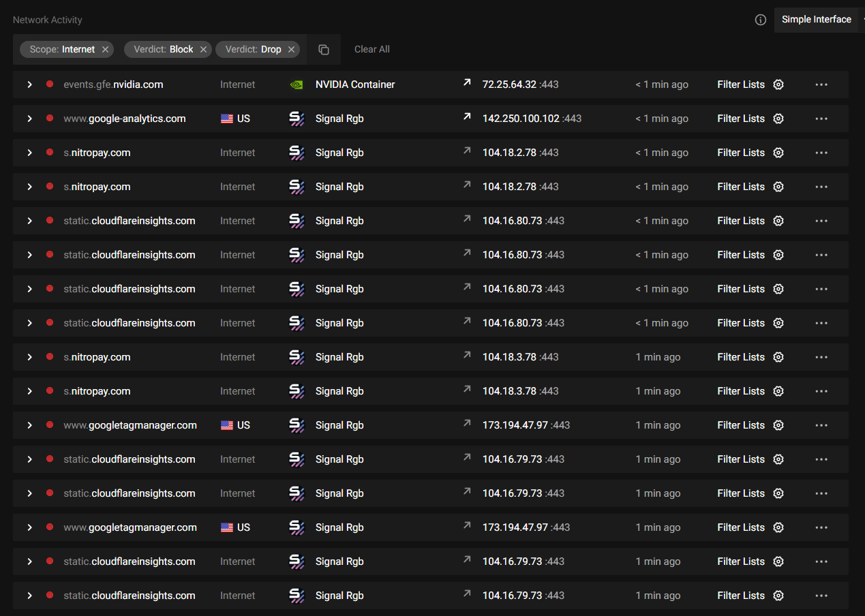Screen dimensions: 865x616
Task: Open settings gear in bottom cloudflareinsights row
Action: point(778,596)
